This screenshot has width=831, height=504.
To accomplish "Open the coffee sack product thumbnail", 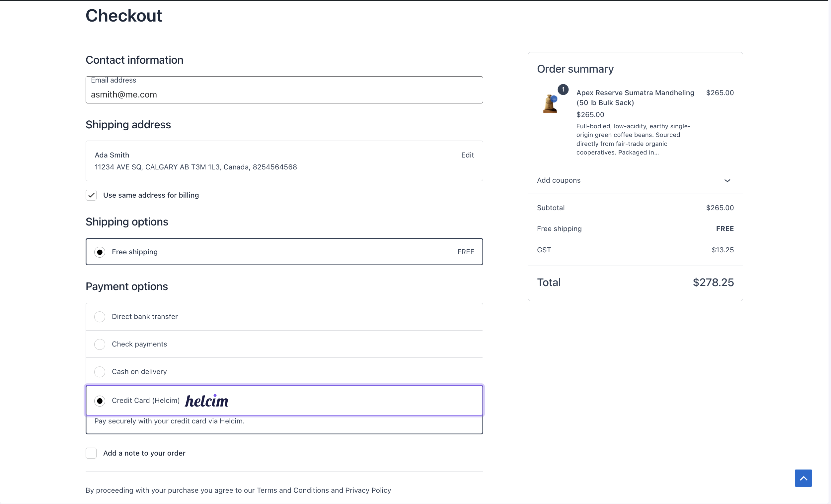I will coord(550,103).
